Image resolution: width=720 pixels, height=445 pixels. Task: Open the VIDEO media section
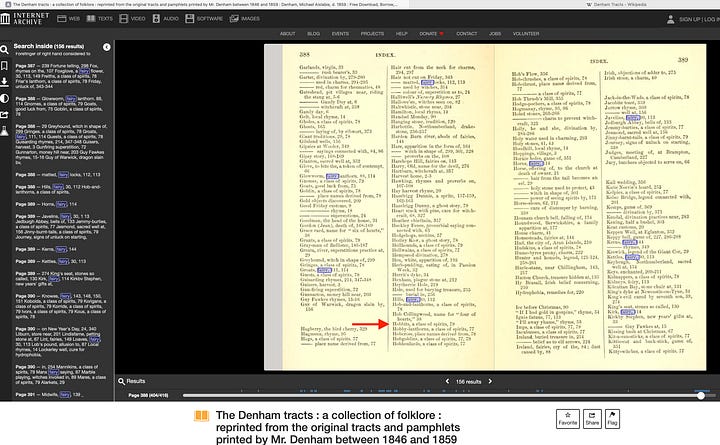pos(132,19)
